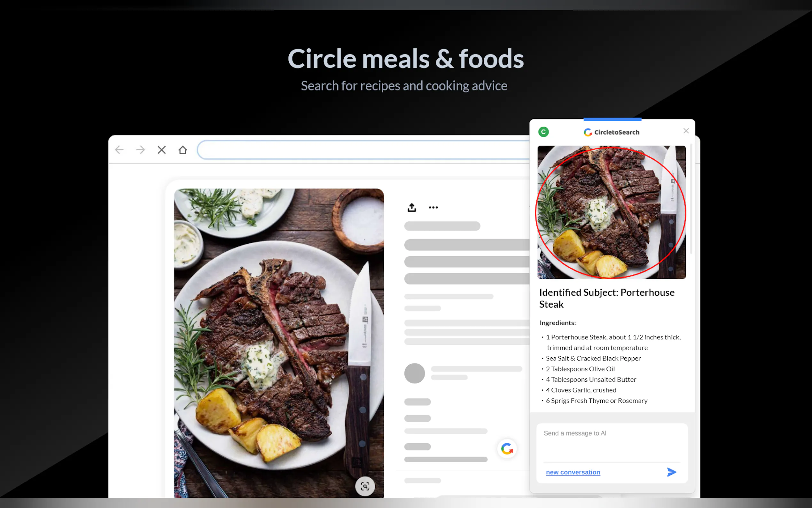Click the green C avatar icon
812x508 pixels.
(543, 132)
